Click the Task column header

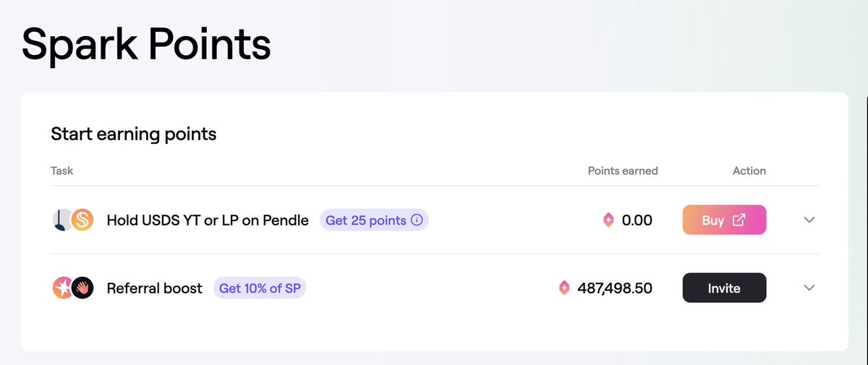pos(62,171)
